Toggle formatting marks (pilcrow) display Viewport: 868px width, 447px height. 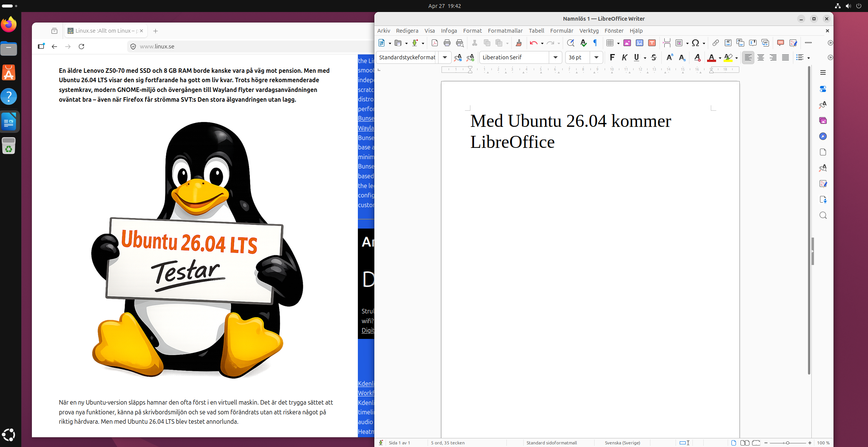(595, 43)
